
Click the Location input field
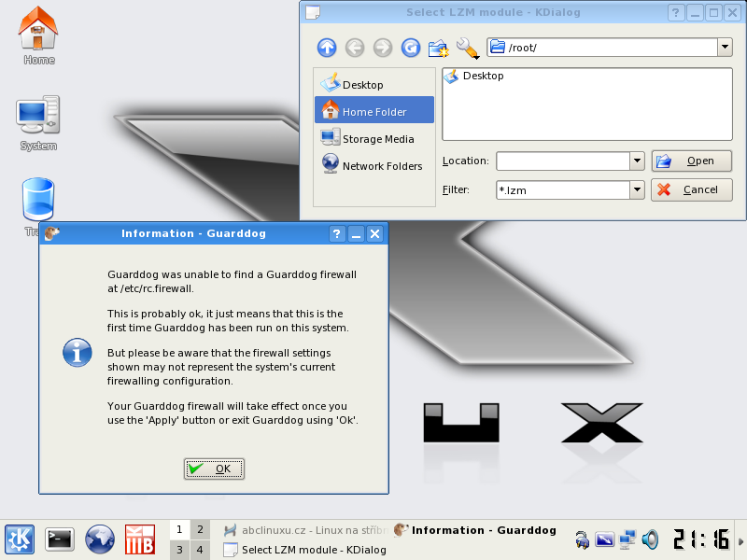point(563,161)
